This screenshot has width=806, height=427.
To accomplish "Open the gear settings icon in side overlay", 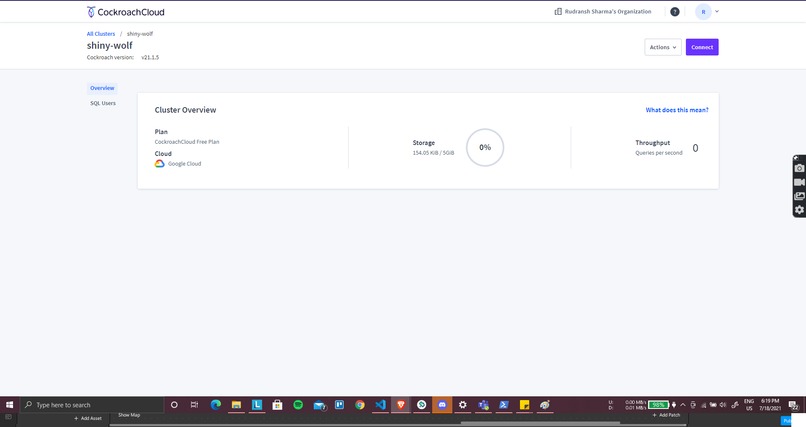I will coord(799,210).
